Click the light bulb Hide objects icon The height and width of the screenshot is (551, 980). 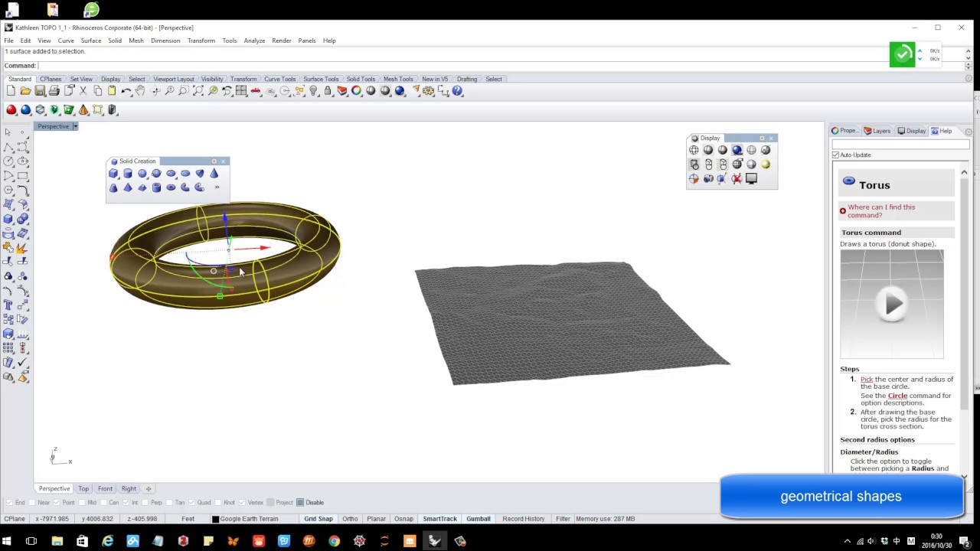[x=313, y=91]
